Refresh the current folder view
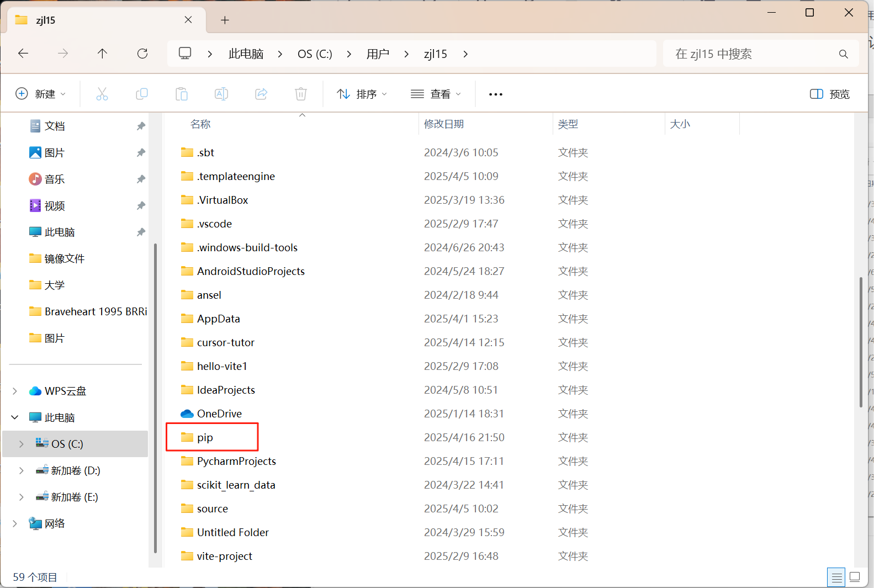Image resolution: width=874 pixels, height=588 pixels. pos(142,54)
